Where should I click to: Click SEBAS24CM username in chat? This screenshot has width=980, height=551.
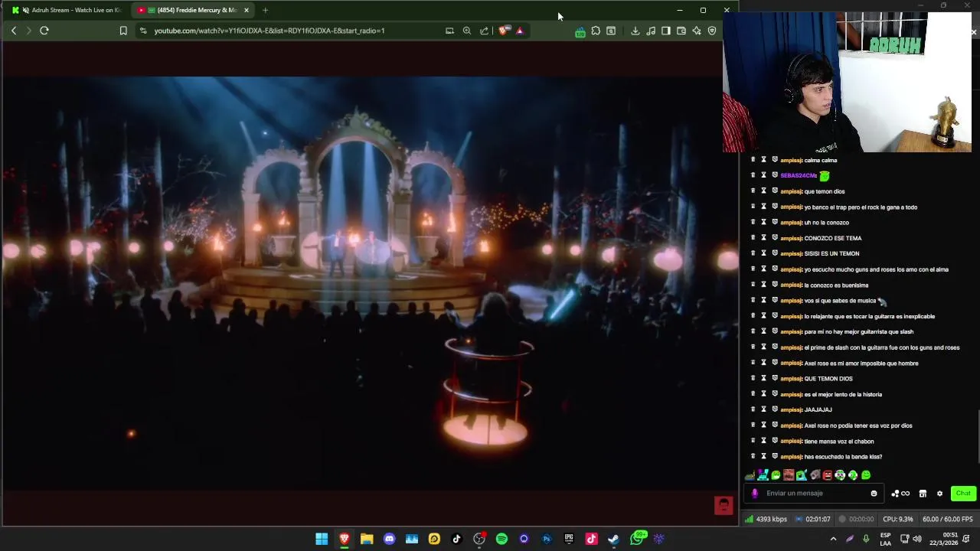(798, 176)
